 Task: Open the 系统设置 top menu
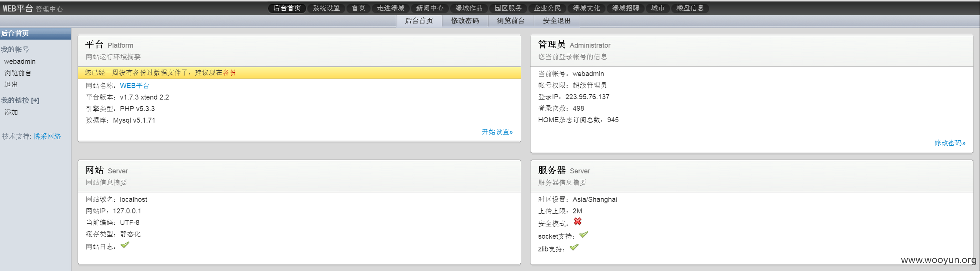point(326,8)
